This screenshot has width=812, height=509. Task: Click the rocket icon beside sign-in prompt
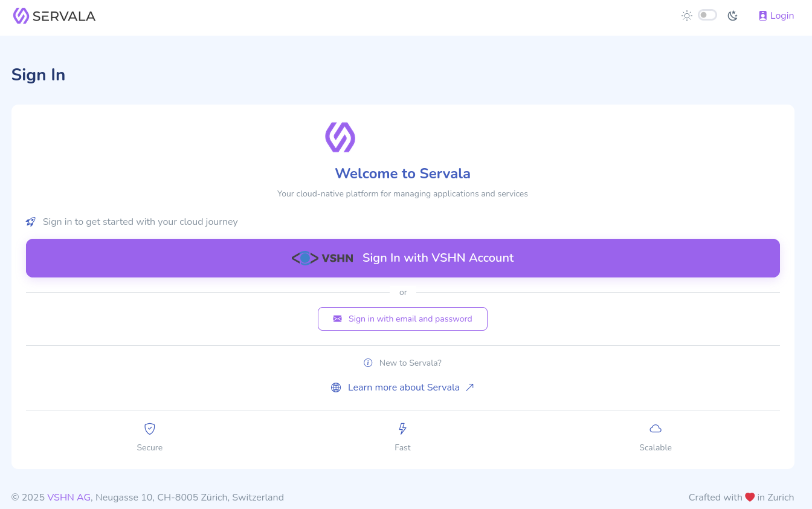click(31, 222)
